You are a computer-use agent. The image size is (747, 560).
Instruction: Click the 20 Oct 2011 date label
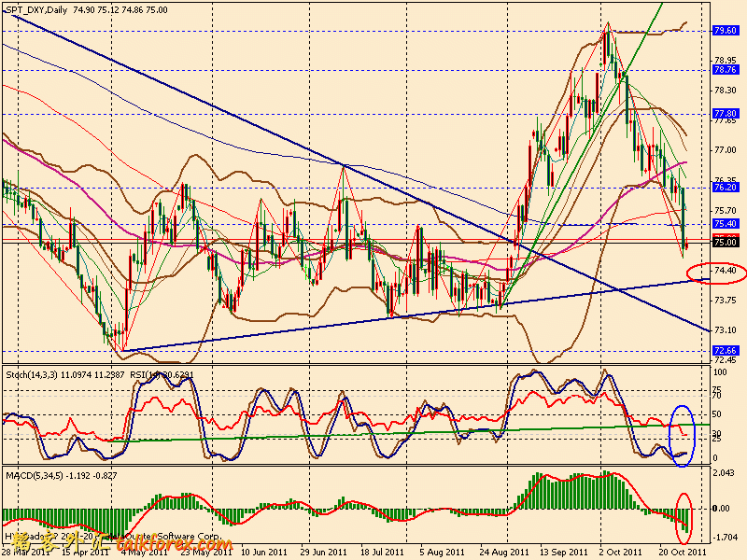pyautogui.click(x=683, y=553)
